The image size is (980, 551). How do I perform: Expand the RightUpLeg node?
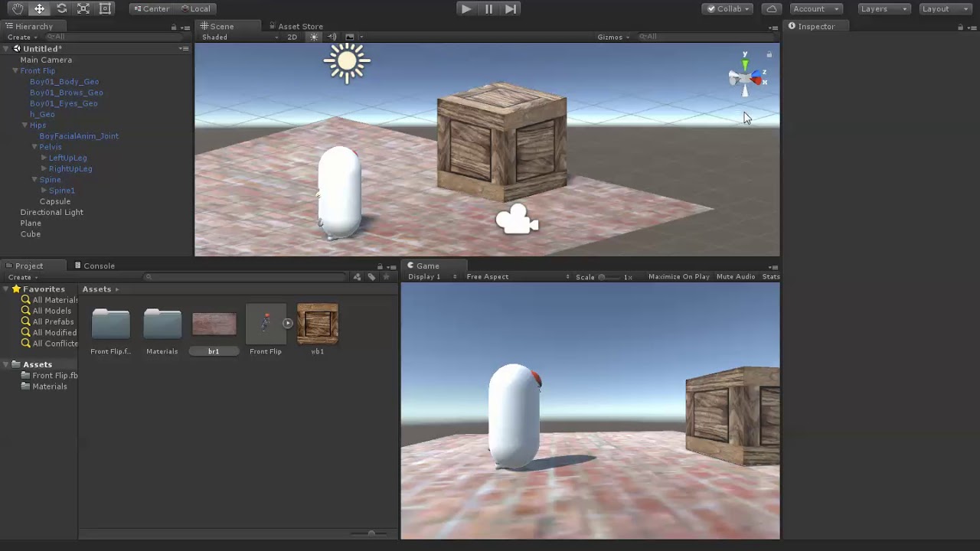(x=44, y=168)
